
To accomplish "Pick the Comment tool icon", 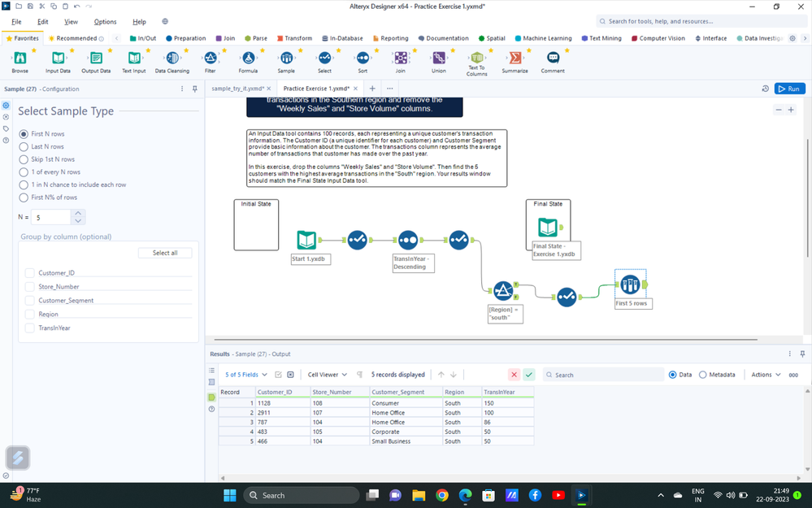I will pos(553,58).
